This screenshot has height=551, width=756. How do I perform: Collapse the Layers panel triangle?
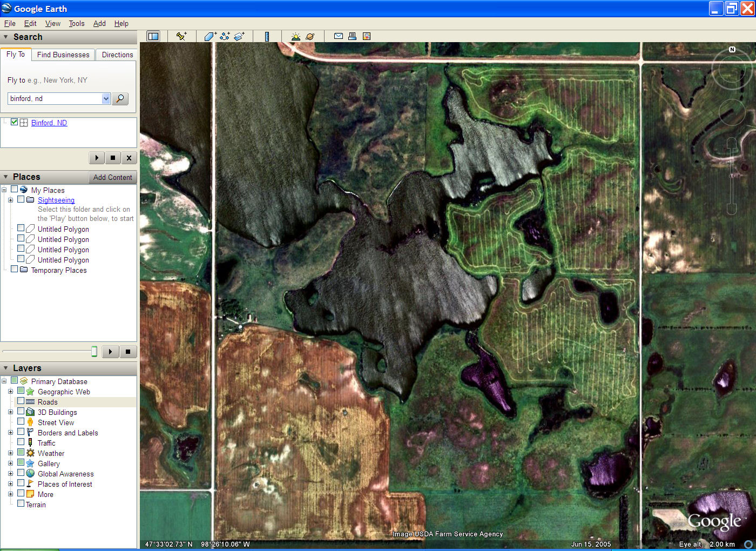(x=6, y=368)
